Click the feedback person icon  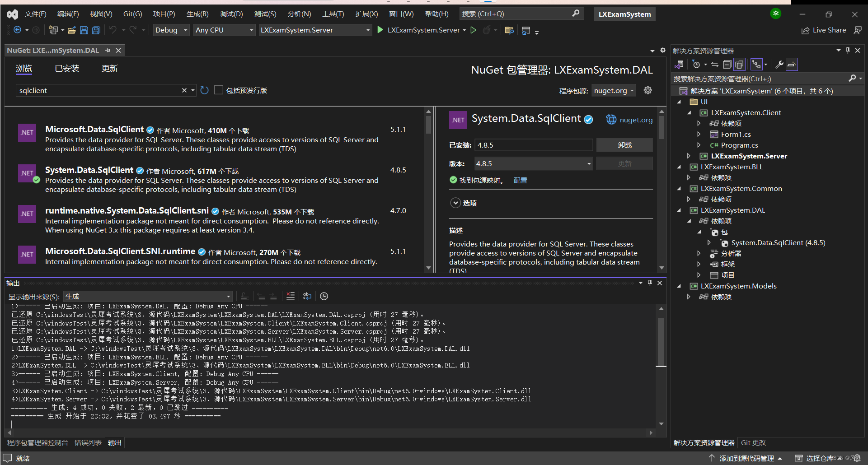pyautogui.click(x=857, y=30)
